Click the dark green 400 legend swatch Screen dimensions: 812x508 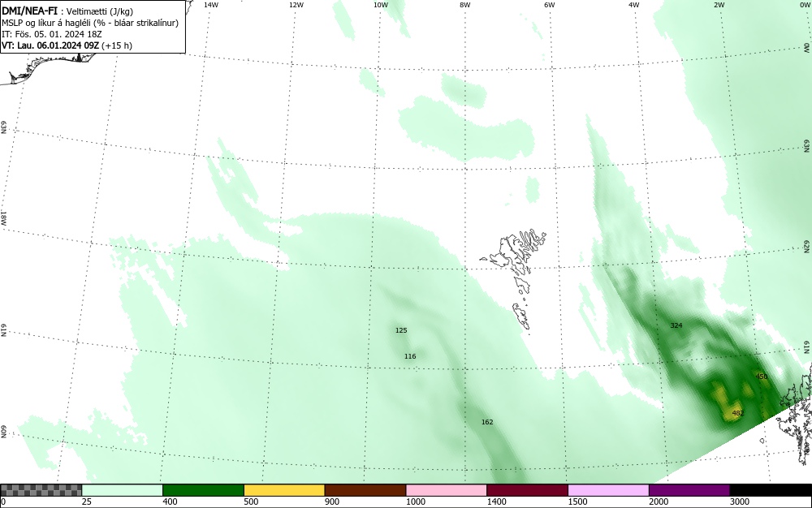[204, 490]
